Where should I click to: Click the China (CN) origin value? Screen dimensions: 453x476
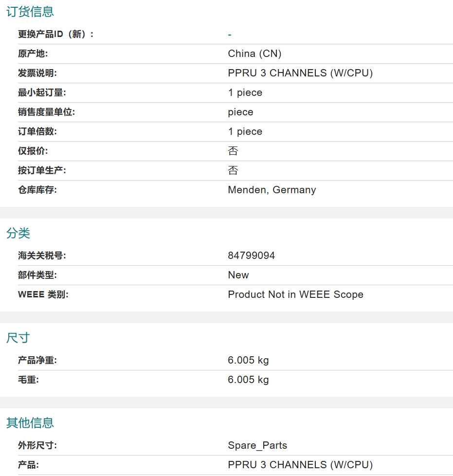pos(254,54)
